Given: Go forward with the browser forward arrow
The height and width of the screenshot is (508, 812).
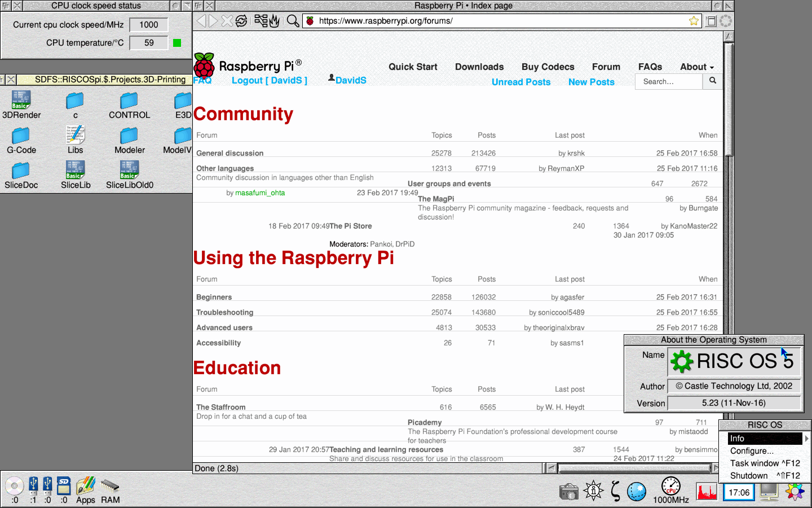Looking at the screenshot, I should point(214,21).
